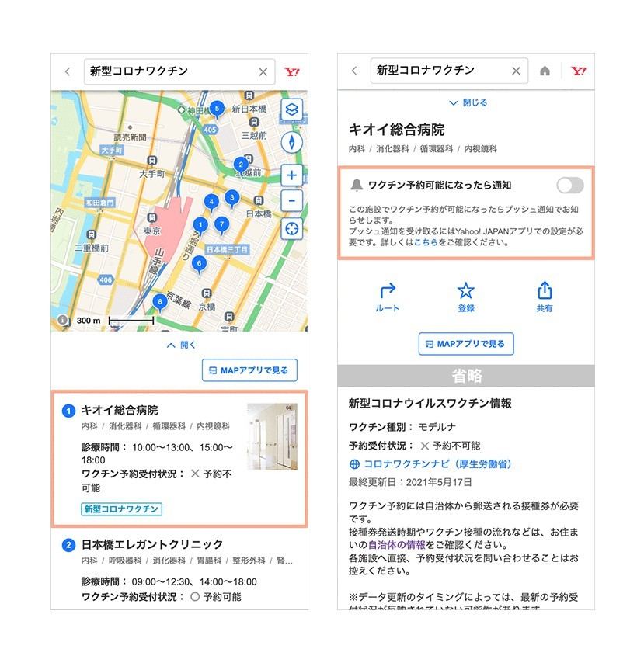Select map pin number 7
Image resolution: width=644 pixels, height=663 pixels.
[221, 225]
